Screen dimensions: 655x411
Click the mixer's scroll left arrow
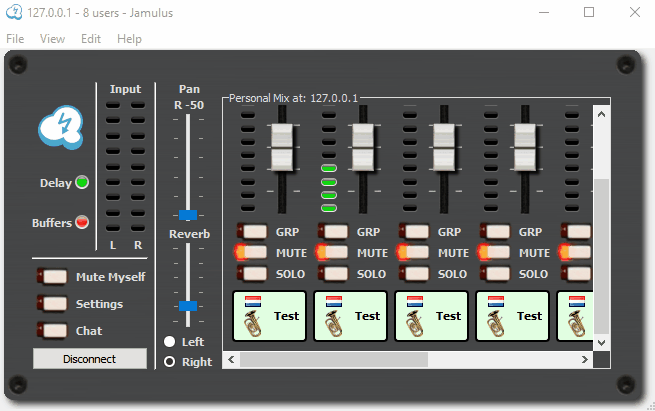tap(231, 360)
